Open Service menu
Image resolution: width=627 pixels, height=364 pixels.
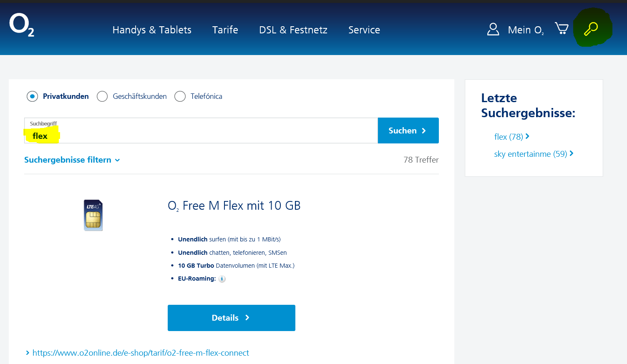point(364,30)
